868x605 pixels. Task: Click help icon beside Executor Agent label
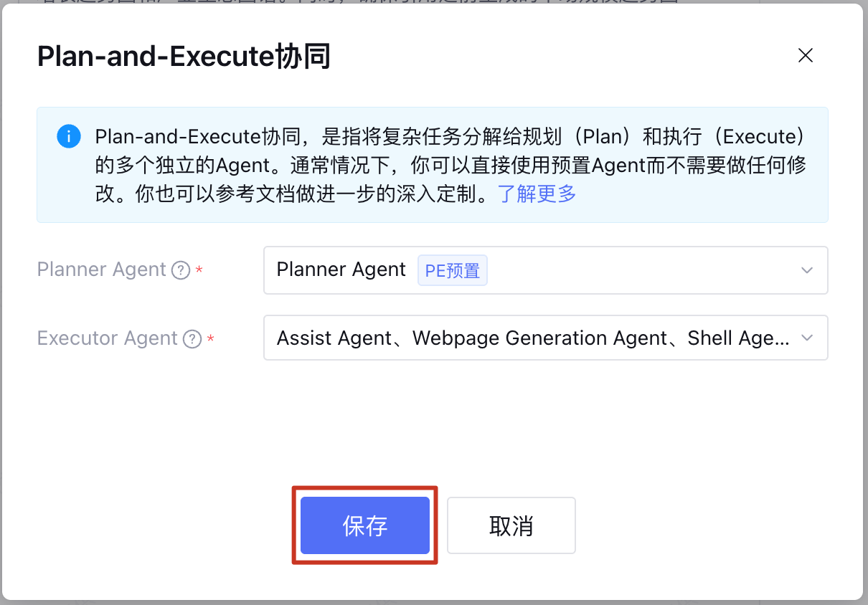click(192, 339)
